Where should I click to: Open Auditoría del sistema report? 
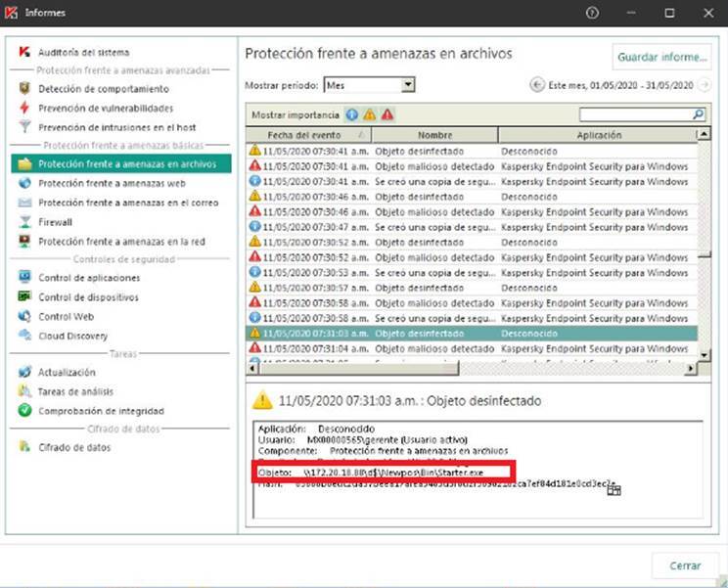point(83,53)
